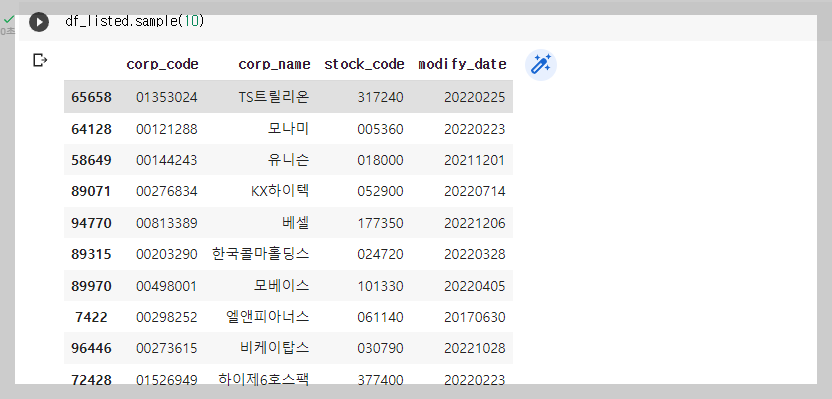832x399 pixels.
Task: Select row index 94770
Action: coord(91,223)
